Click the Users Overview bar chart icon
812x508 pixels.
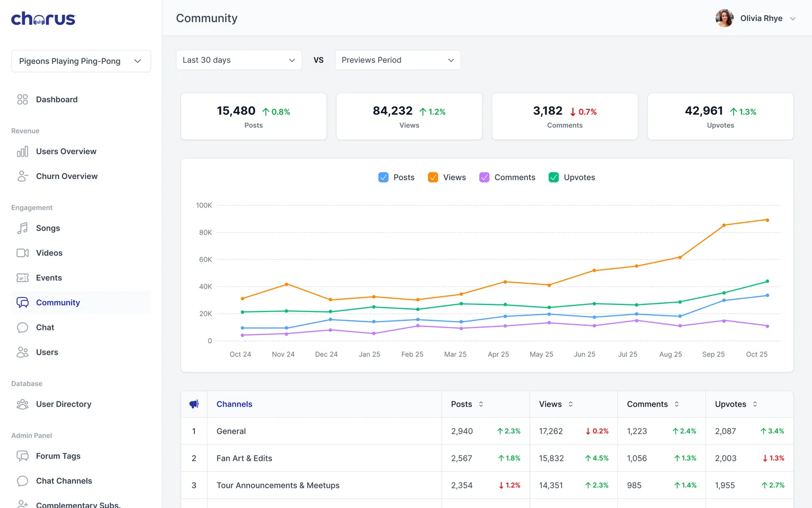[x=22, y=152]
